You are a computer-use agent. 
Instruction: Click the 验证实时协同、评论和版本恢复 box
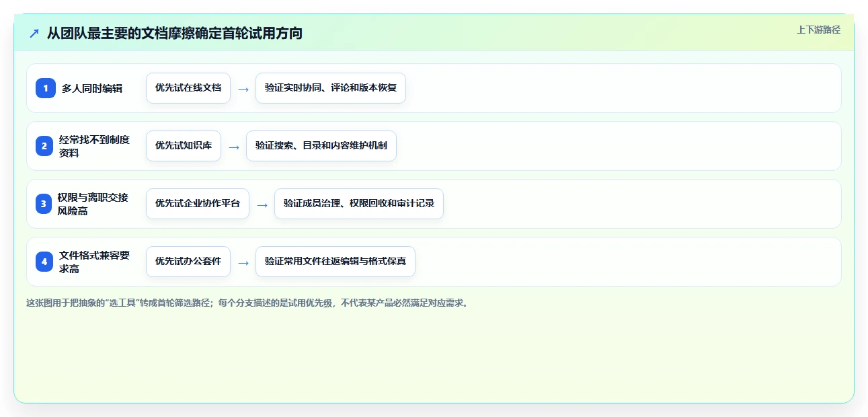(x=331, y=88)
